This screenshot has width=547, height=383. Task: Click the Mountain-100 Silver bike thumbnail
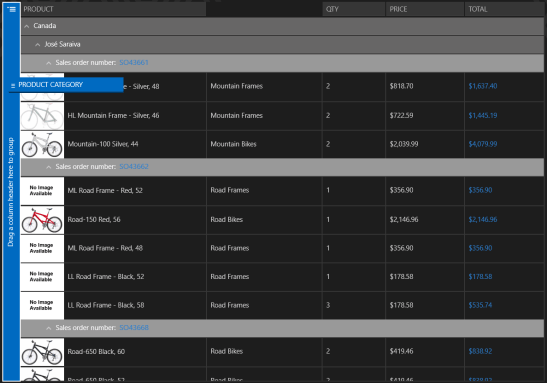pyautogui.click(x=42, y=144)
